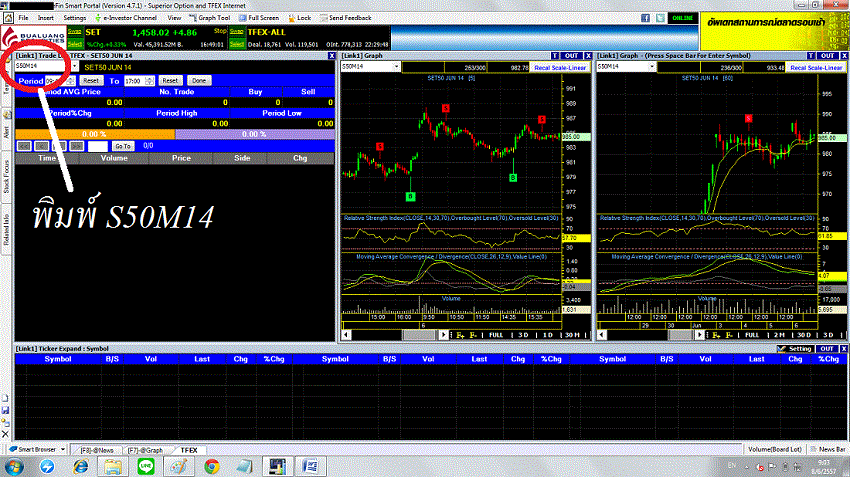Select 2 M range on right graph
850x477 pixels.
779,335
